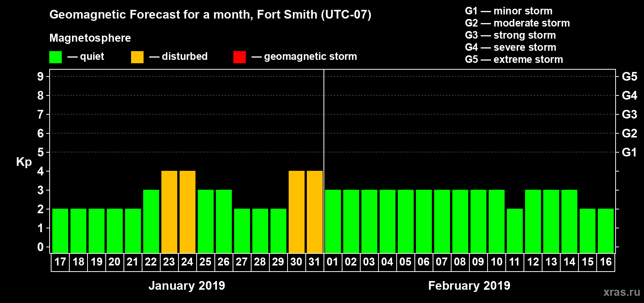Viewport: 644px width, 303px height.
Task: Click the February 16 green bar
Action: [x=606, y=231]
